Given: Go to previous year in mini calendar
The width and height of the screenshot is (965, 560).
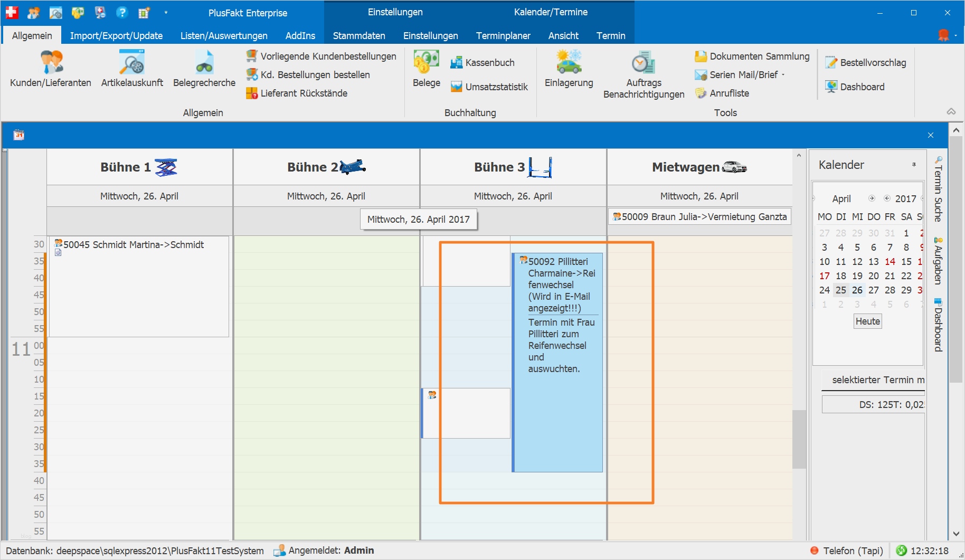Looking at the screenshot, I should 887,198.
